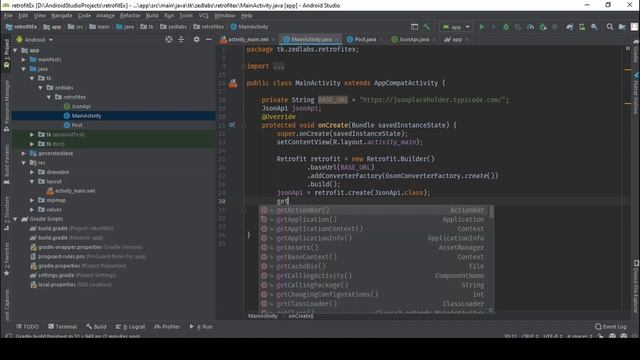Click the onCreate breadcrumb below the editor
640x360 pixels.
click(x=300, y=316)
